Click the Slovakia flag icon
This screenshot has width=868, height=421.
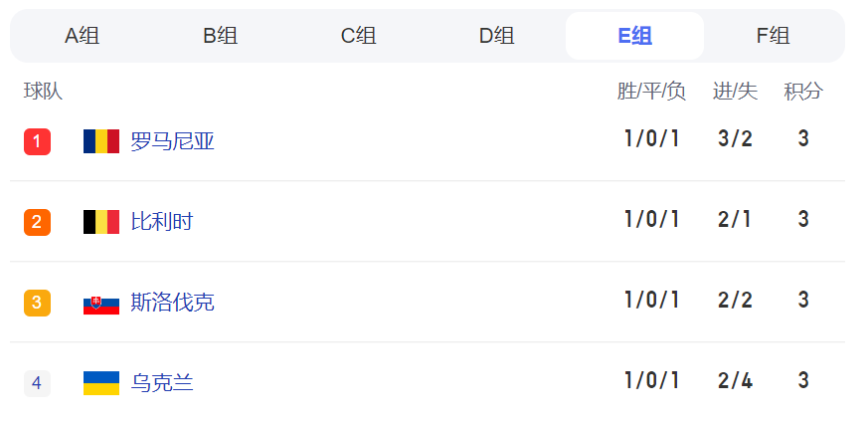(101, 304)
